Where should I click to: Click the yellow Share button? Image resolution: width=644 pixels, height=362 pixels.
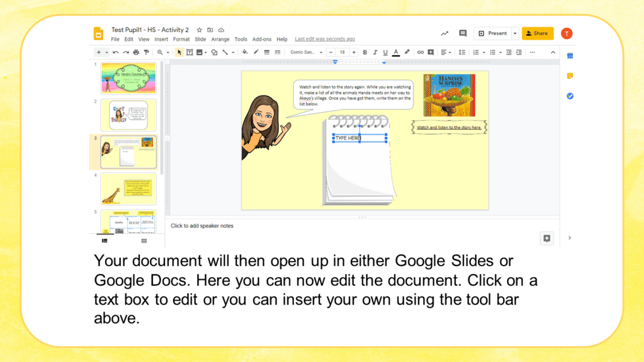click(538, 33)
